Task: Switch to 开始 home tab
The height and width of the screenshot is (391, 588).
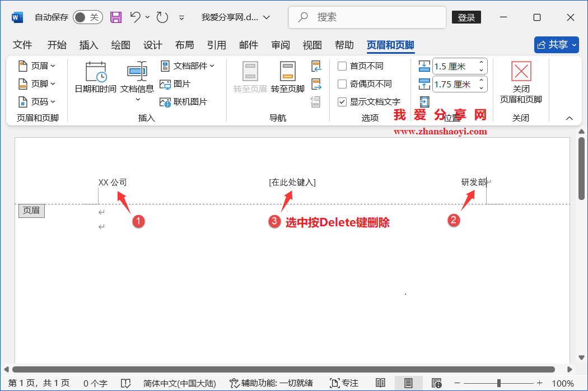Action: 57,45
